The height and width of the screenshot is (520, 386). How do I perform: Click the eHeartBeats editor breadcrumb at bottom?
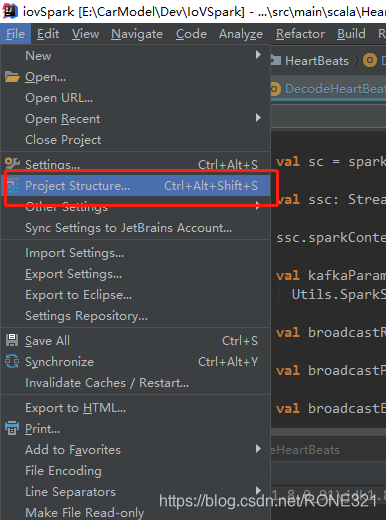pos(305,450)
